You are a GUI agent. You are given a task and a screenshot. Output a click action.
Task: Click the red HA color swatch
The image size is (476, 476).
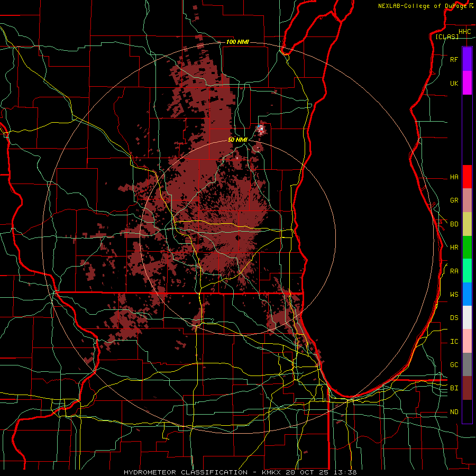click(x=467, y=177)
